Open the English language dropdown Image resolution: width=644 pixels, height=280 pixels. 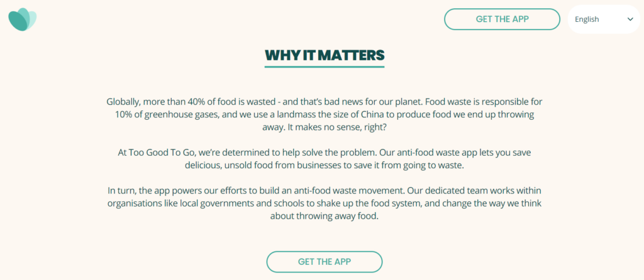pyautogui.click(x=604, y=19)
